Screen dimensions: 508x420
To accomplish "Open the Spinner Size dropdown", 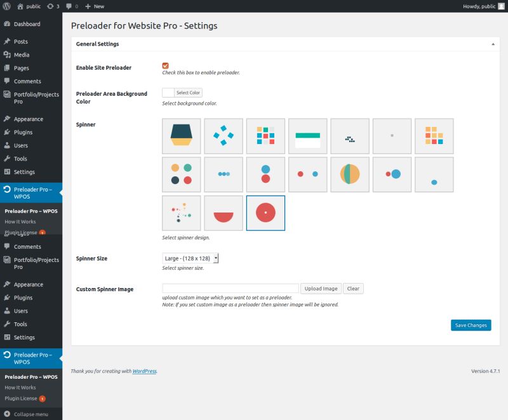I will (x=190, y=258).
